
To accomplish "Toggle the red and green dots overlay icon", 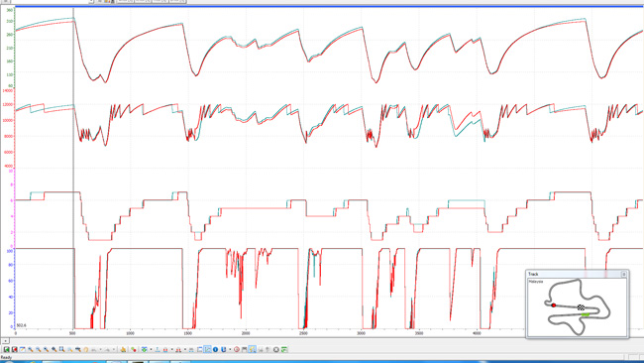I will pyautogui.click(x=134, y=349).
